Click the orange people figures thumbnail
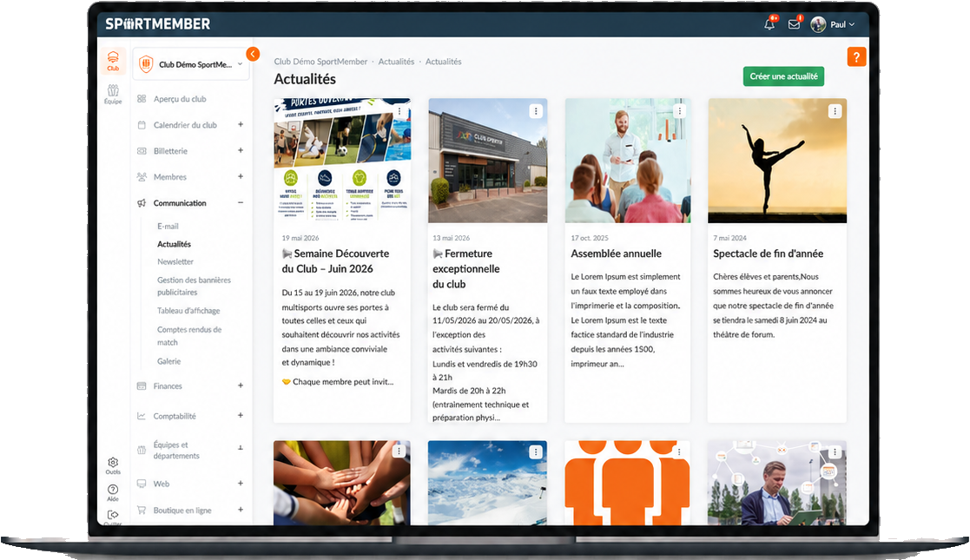Viewport: 970px width, 560px height. [x=627, y=483]
